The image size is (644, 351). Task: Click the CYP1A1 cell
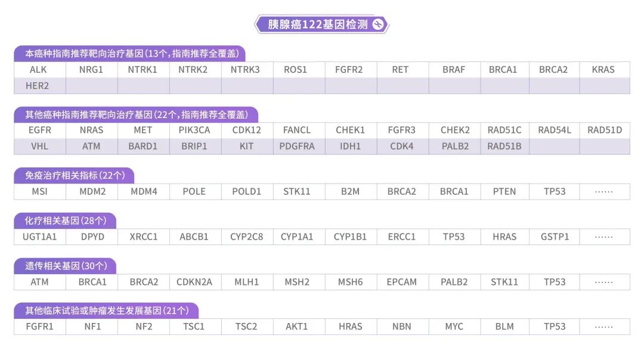click(x=299, y=237)
